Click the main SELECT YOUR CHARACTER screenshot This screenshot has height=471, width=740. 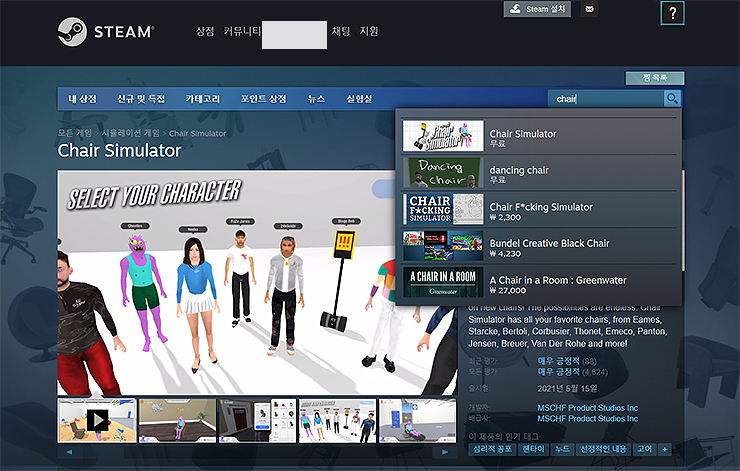pos(257,283)
